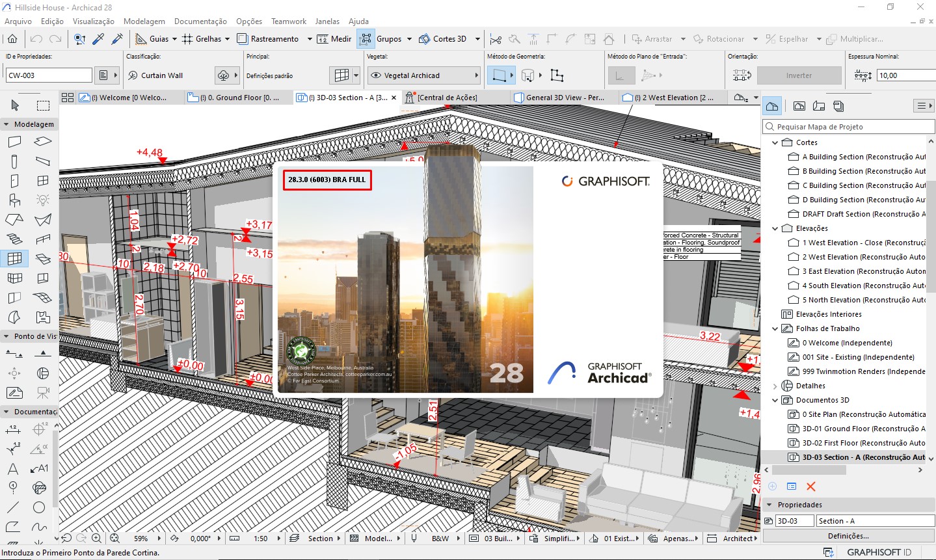Click the Medir (Measure) toolbar icon

coord(334,38)
